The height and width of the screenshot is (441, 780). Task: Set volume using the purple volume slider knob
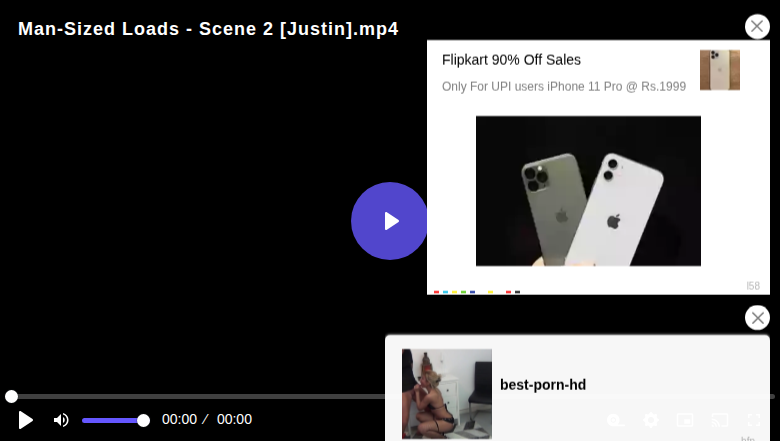point(143,421)
